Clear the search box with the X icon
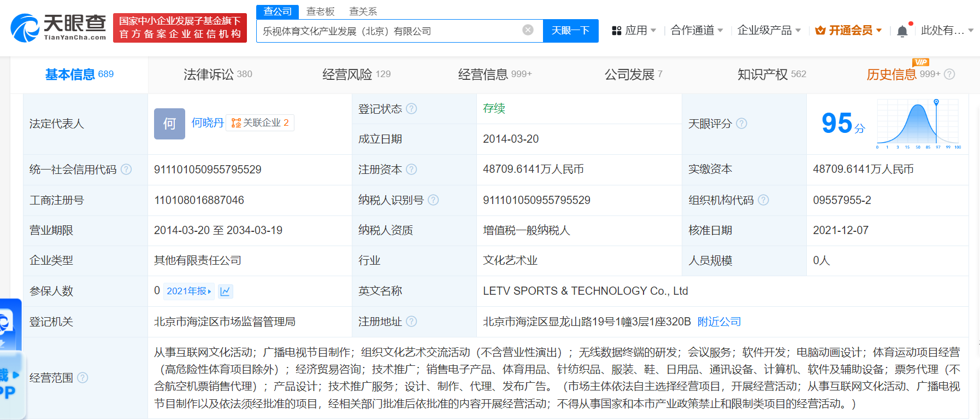Screen dimensions: 980x420 click(x=528, y=30)
